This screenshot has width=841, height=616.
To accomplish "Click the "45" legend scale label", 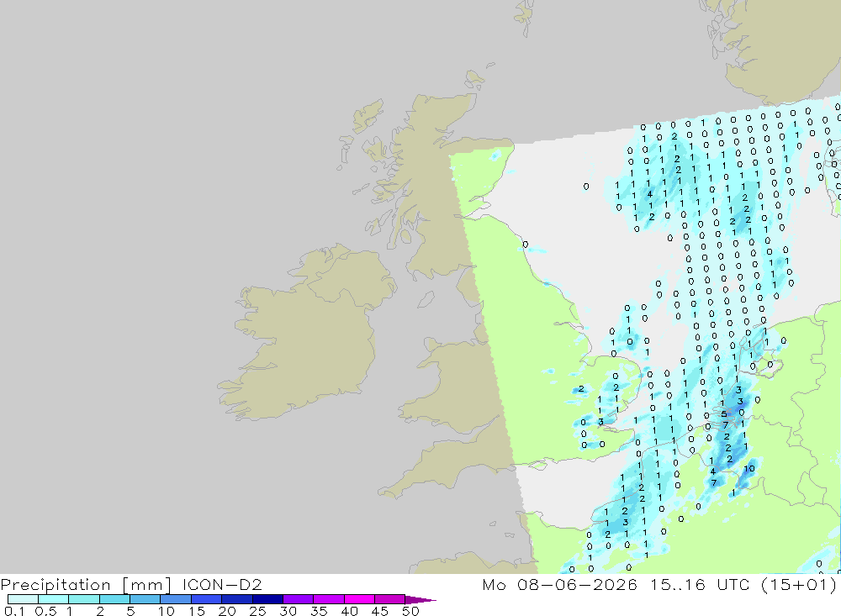I will pyautogui.click(x=380, y=611).
